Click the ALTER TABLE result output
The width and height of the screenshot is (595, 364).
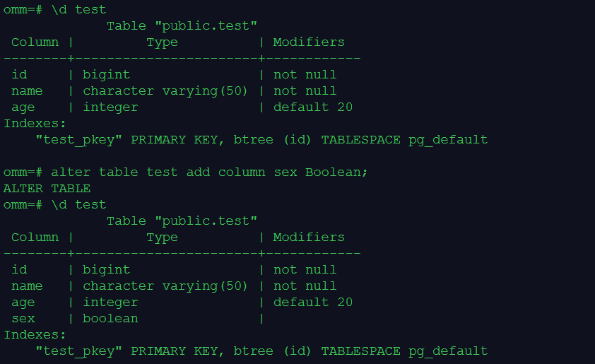(x=47, y=188)
